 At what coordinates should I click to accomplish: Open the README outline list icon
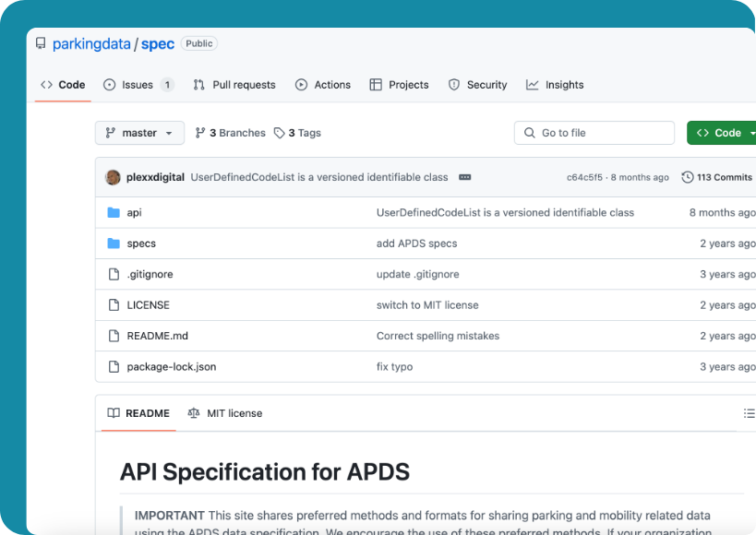tap(749, 413)
